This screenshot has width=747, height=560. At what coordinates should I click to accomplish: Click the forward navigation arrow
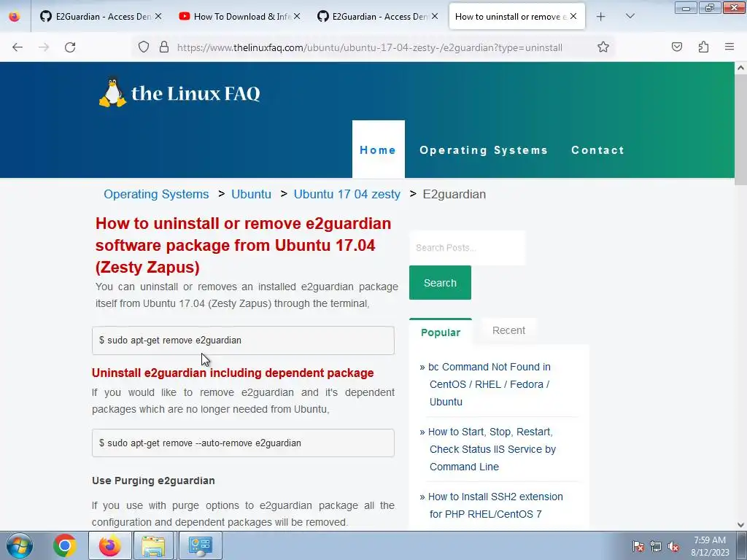point(44,47)
